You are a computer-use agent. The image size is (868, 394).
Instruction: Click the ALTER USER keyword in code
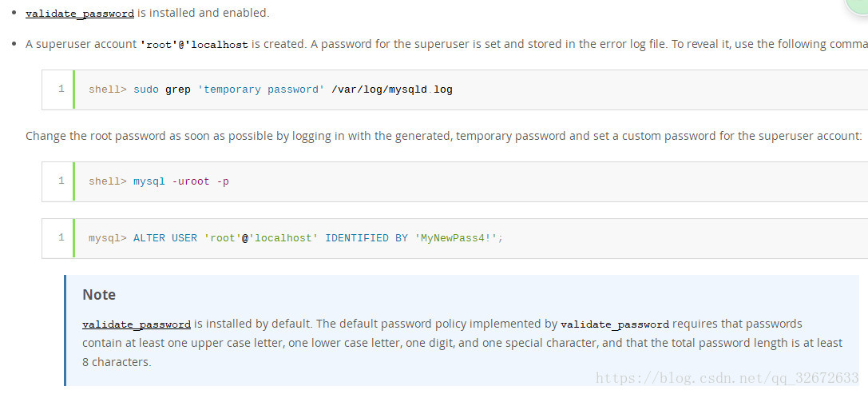pyautogui.click(x=165, y=238)
